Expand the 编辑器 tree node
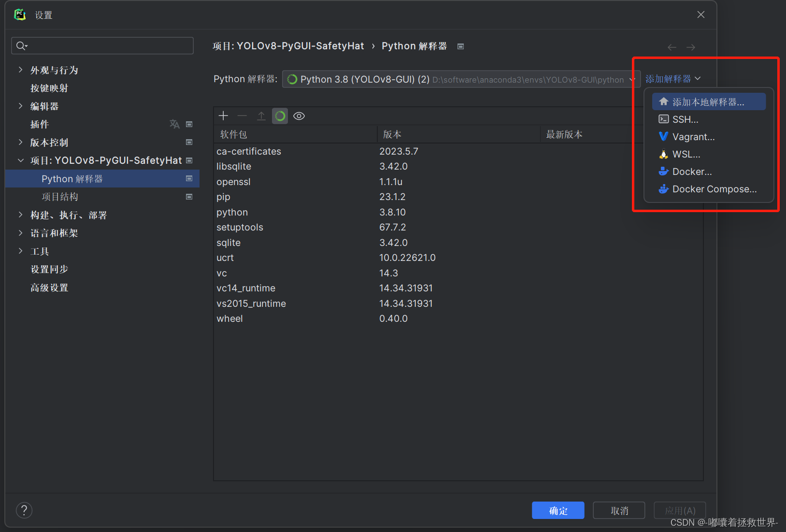 pos(20,106)
